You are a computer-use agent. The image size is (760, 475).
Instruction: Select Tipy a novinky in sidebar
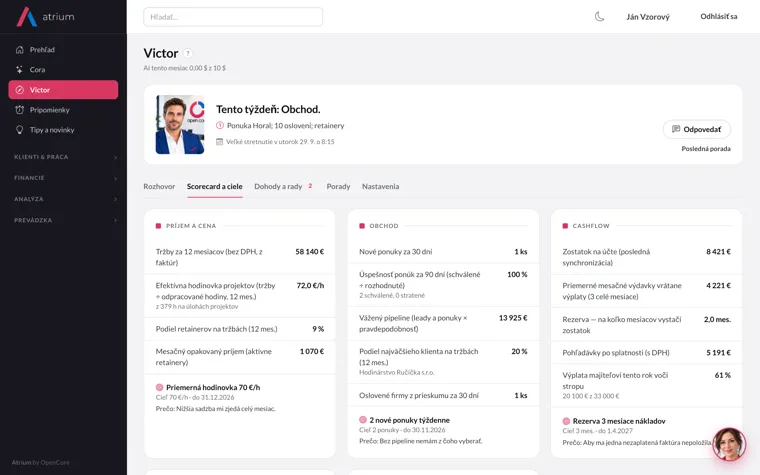coord(63,130)
